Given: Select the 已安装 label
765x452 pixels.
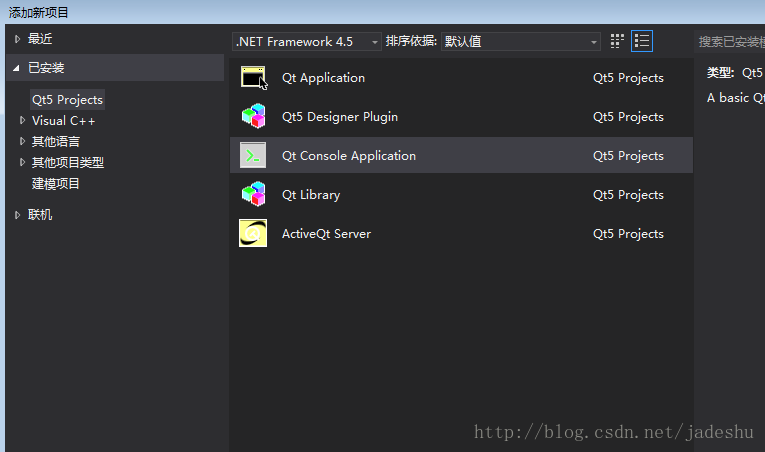Looking at the screenshot, I should (x=46, y=68).
